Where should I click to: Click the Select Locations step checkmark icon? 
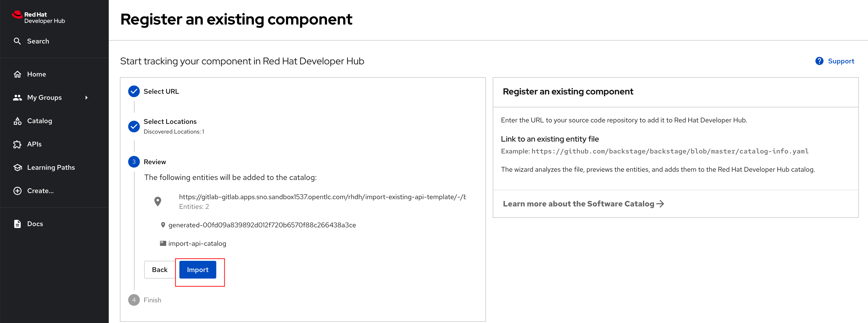134,127
